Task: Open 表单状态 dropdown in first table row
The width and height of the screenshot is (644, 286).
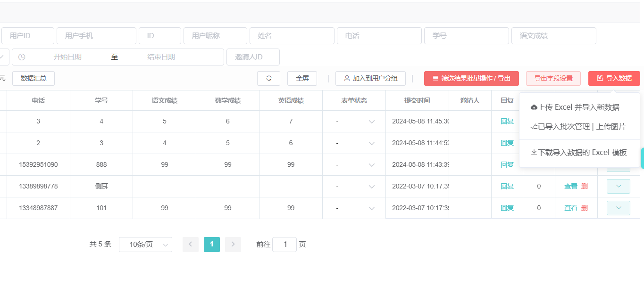Action: 354,122
